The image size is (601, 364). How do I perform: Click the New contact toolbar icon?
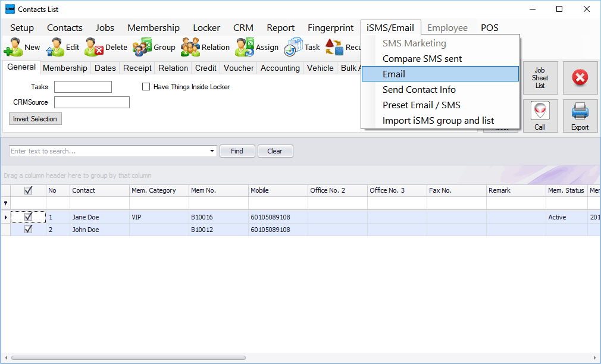pos(14,47)
